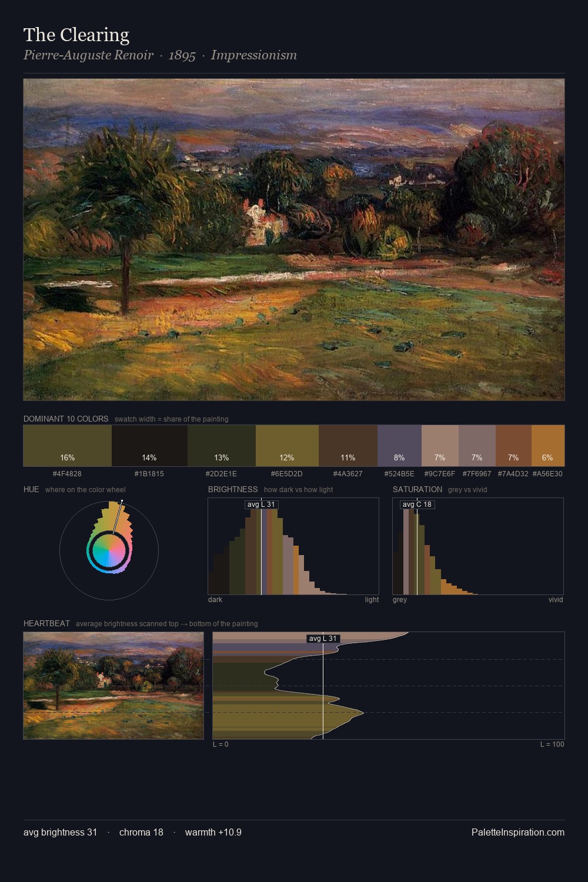Viewport: 588px width, 882px height.
Task: Click 'avg brightness 31' in footer
Action: (61, 832)
